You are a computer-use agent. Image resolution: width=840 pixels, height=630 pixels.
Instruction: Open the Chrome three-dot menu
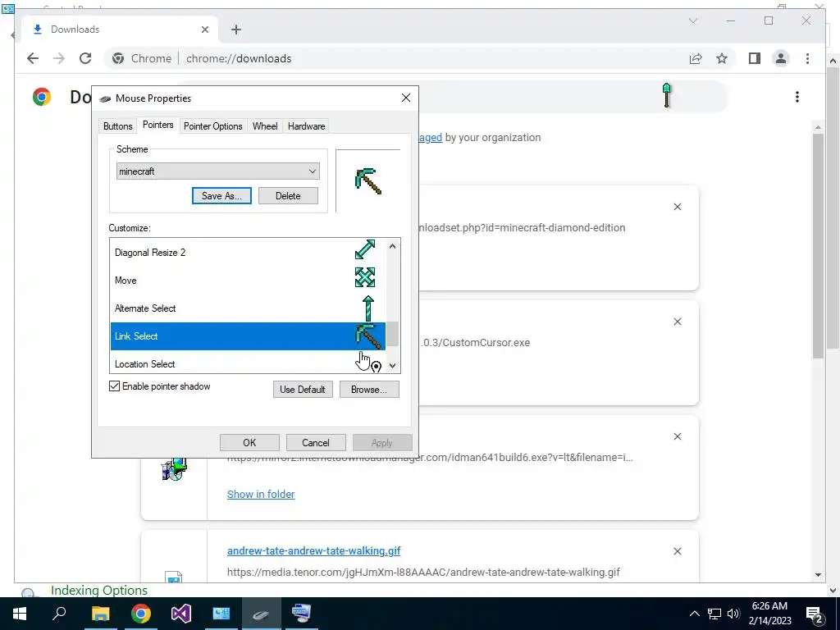pos(807,58)
